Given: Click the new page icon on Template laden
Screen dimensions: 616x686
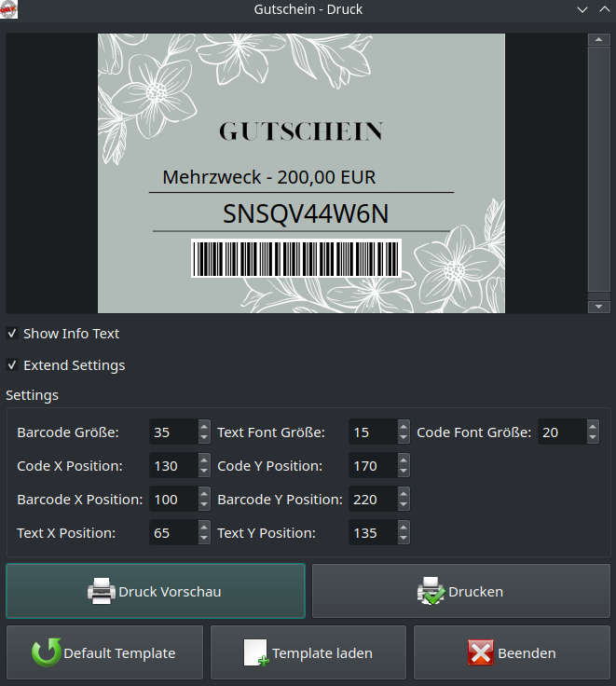Looking at the screenshot, I should tap(256, 652).
